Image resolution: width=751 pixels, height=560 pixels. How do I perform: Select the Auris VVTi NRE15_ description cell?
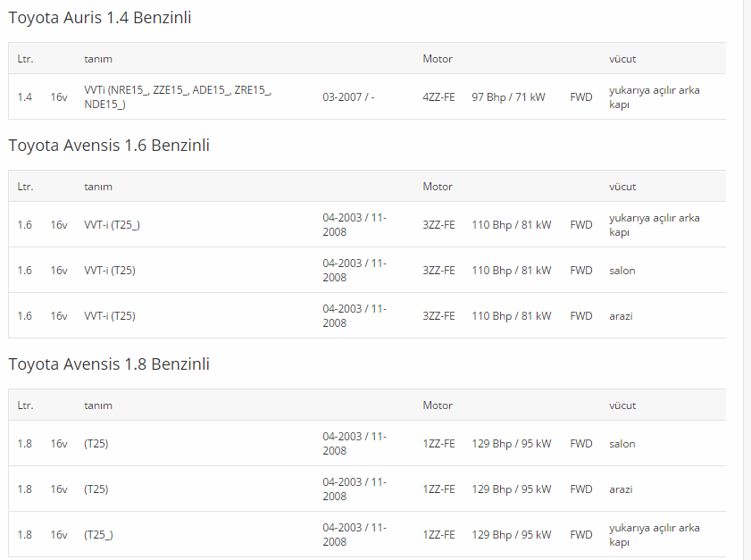[178, 96]
